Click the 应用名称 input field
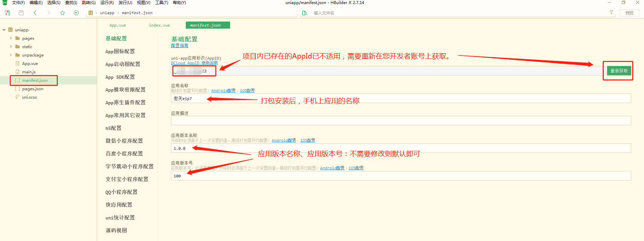 tap(401, 98)
